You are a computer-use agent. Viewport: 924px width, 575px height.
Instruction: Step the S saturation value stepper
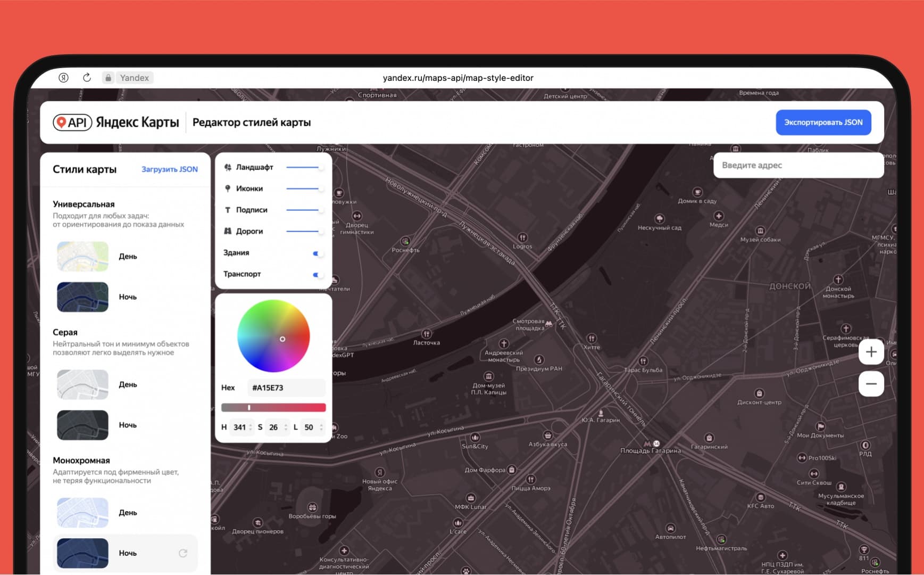(286, 428)
